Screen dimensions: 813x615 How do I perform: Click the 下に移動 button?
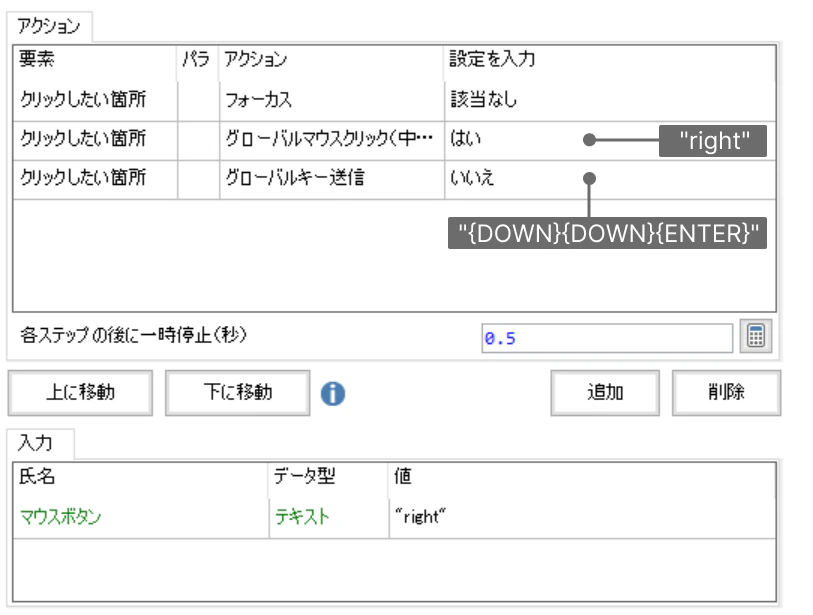click(x=237, y=393)
